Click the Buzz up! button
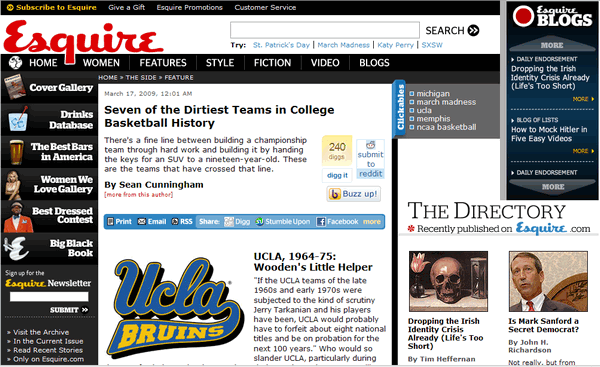This screenshot has height=367, width=600. coord(354,194)
